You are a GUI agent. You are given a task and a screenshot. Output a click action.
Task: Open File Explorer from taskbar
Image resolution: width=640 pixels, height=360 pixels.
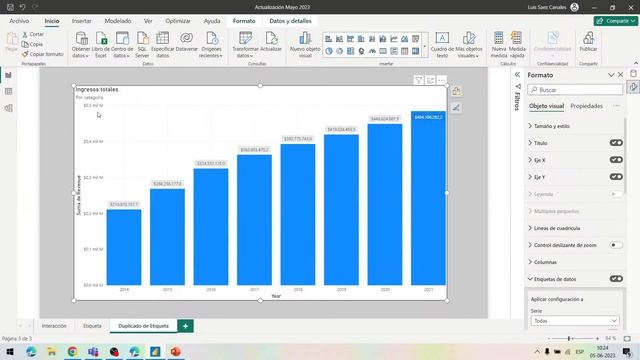(51, 351)
